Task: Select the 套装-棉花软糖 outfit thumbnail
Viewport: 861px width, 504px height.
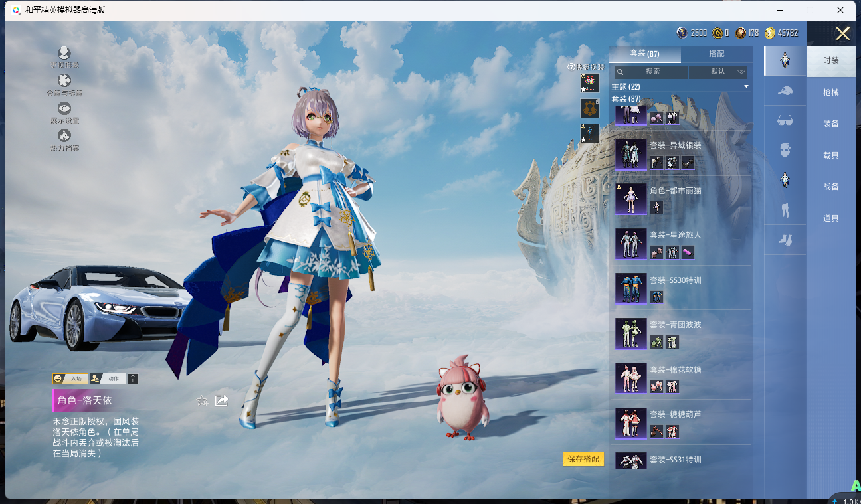Action: [x=630, y=378]
